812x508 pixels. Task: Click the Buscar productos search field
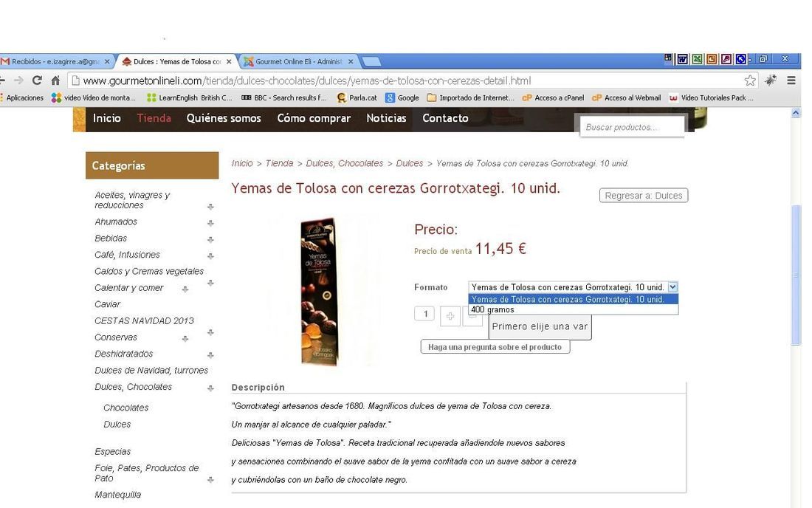633,127
